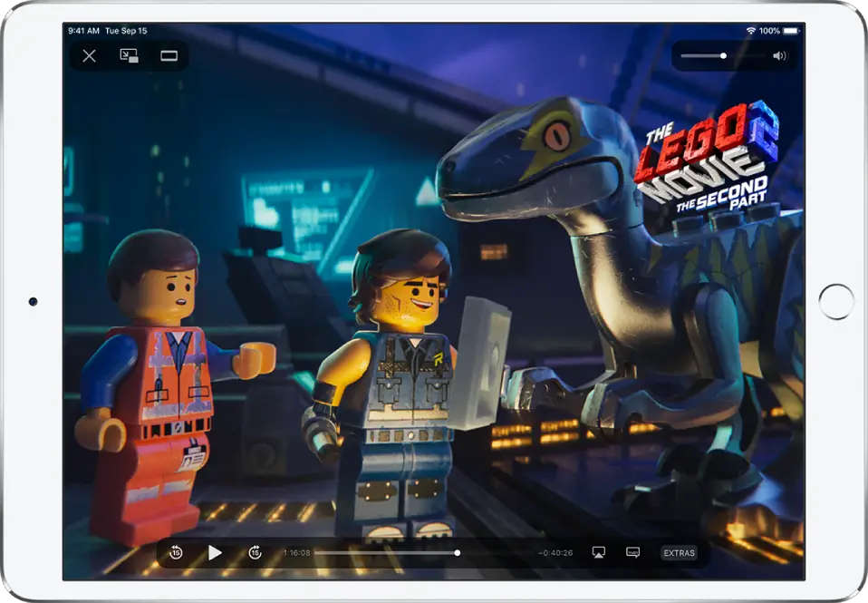Screen dimensions: 868x603
Task: Toggle play/pause with the Play button
Action: click(x=216, y=552)
